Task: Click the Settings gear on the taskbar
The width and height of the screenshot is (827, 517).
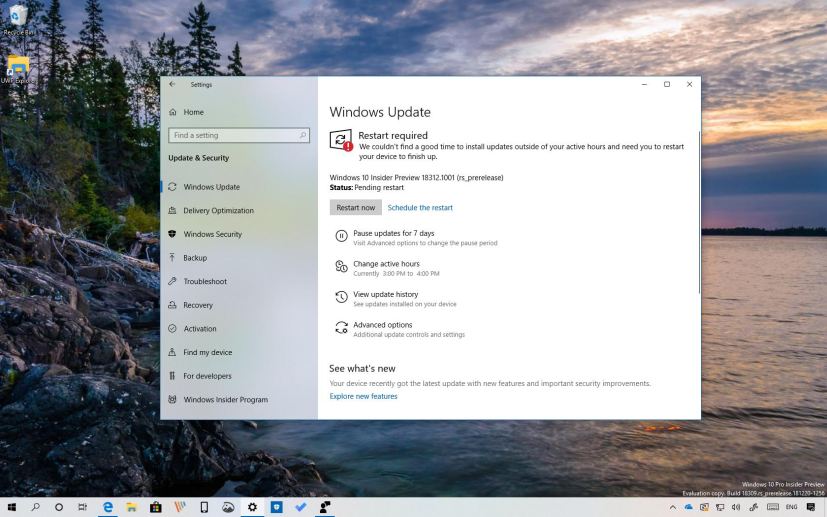Action: pos(253,507)
